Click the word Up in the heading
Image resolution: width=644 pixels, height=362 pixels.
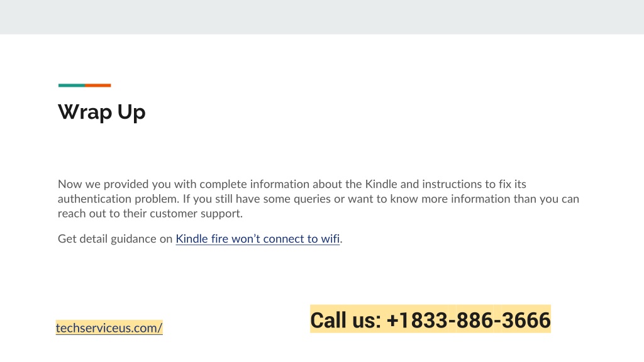pyautogui.click(x=131, y=112)
